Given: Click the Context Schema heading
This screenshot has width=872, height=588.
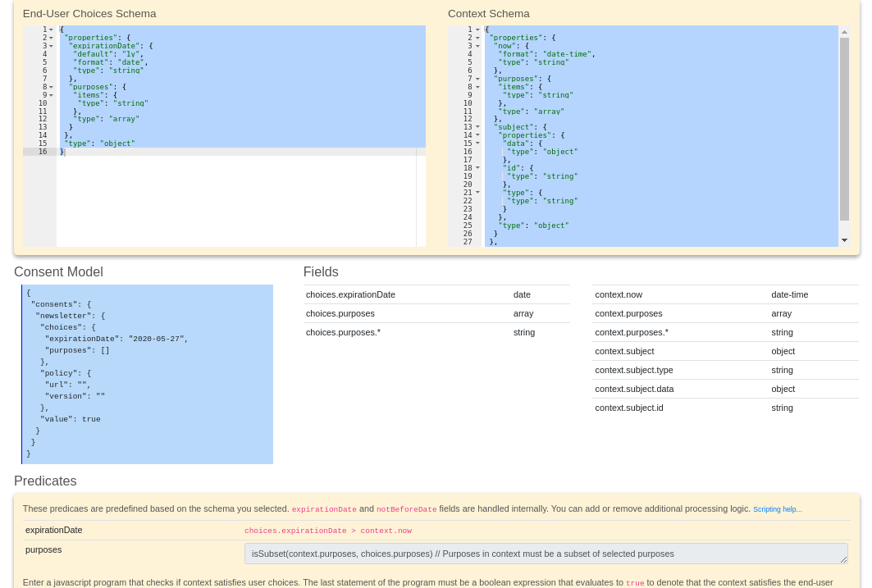Looking at the screenshot, I should click(488, 13).
